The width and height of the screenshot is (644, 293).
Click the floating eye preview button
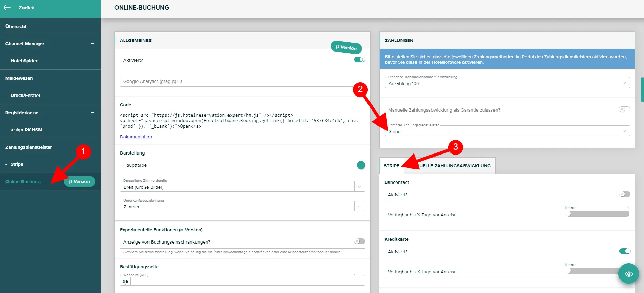pyautogui.click(x=628, y=274)
